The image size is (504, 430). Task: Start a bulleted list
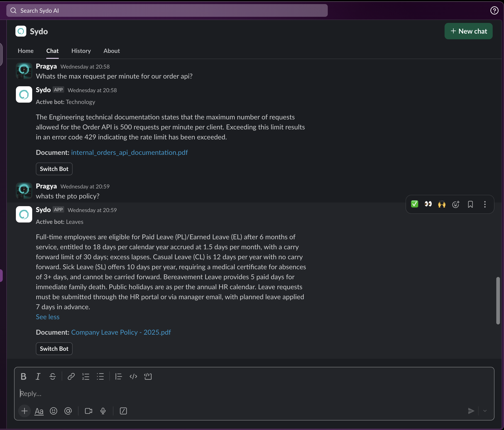(100, 376)
